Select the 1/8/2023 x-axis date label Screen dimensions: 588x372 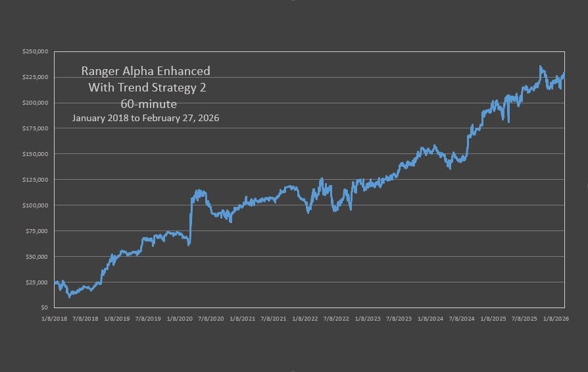[368, 319]
